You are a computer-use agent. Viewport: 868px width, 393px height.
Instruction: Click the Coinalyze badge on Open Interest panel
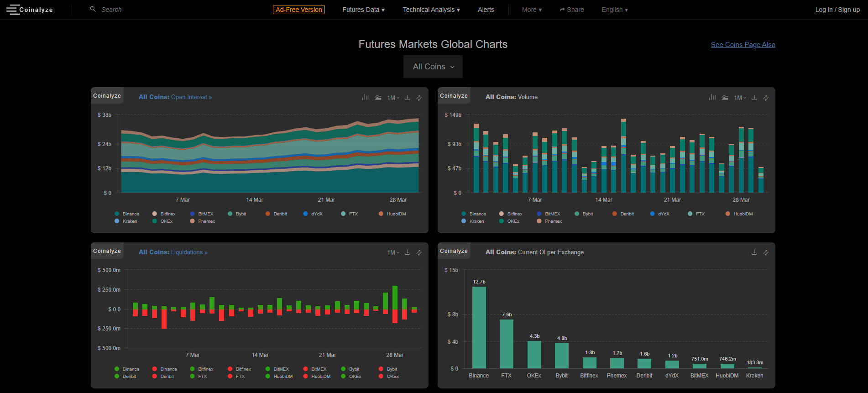[x=107, y=96]
